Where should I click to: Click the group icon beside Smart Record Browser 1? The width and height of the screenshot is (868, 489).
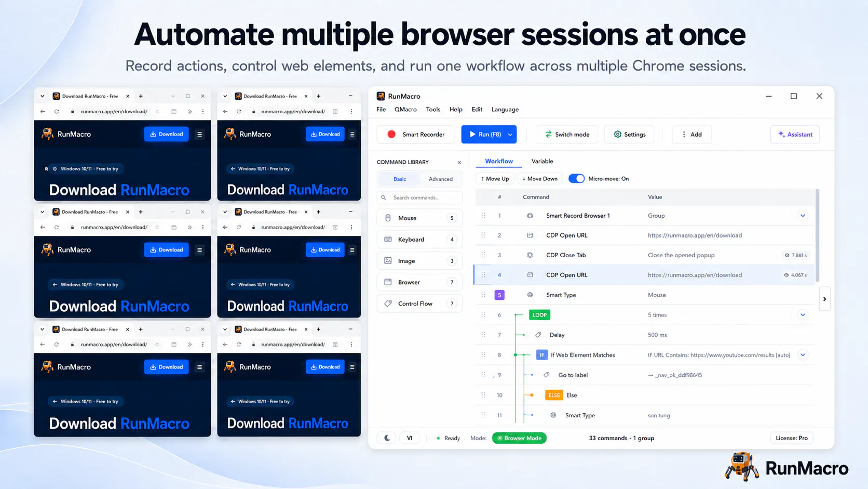click(x=530, y=216)
